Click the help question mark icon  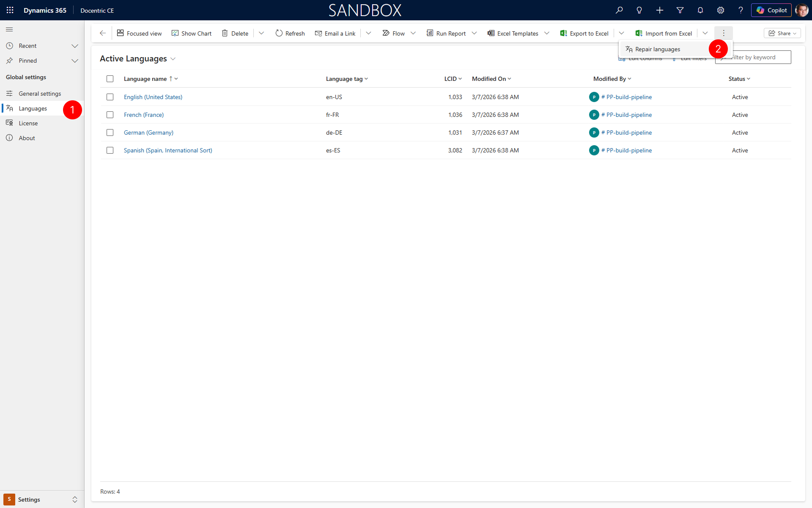pos(741,10)
